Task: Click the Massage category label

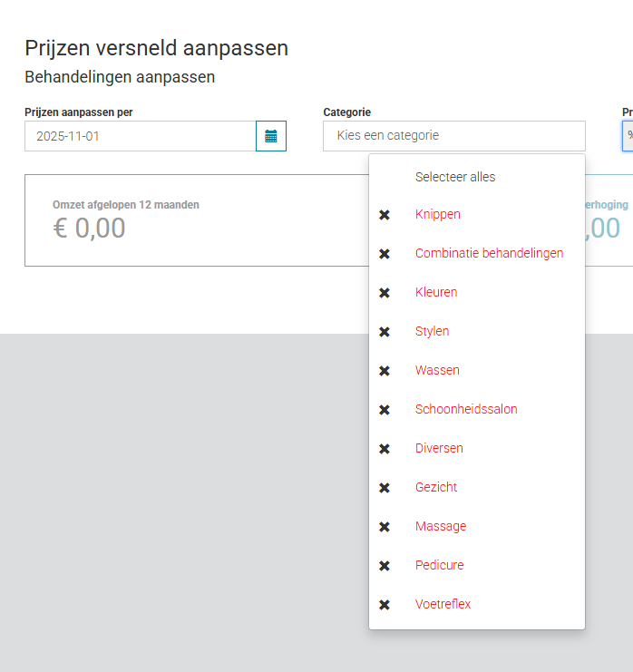Action: 441,526
